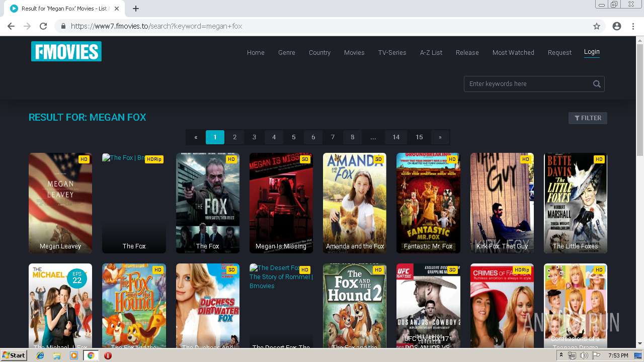Image resolution: width=644 pixels, height=362 pixels.
Task: Open The Fox and the Hound 2 poster
Action: point(355,306)
